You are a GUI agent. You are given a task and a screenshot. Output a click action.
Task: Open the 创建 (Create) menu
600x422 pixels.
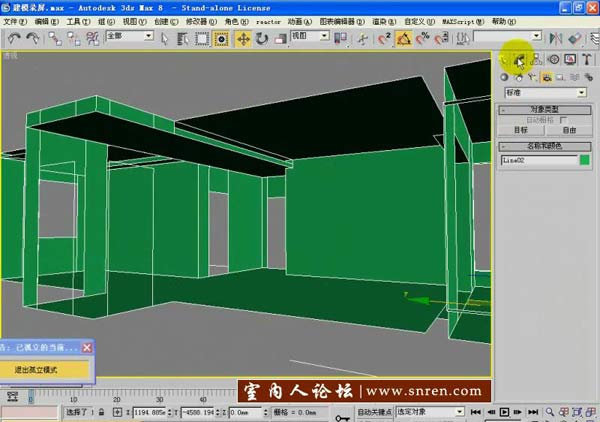(166, 22)
